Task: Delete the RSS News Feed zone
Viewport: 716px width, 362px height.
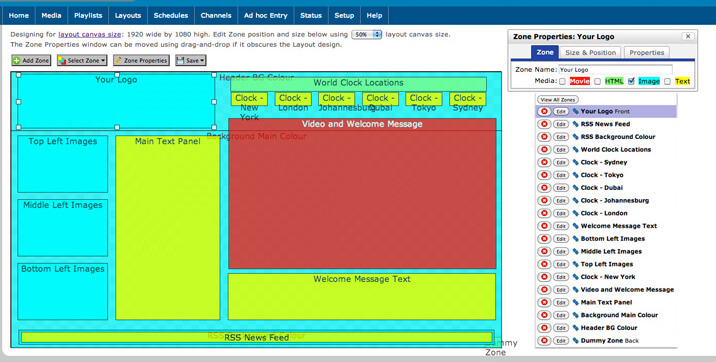Action: point(544,124)
